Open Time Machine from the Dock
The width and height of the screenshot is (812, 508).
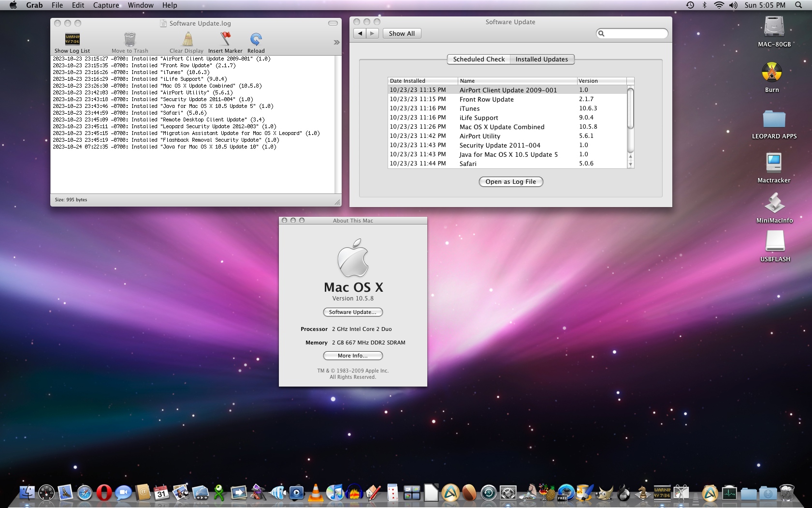click(489, 493)
